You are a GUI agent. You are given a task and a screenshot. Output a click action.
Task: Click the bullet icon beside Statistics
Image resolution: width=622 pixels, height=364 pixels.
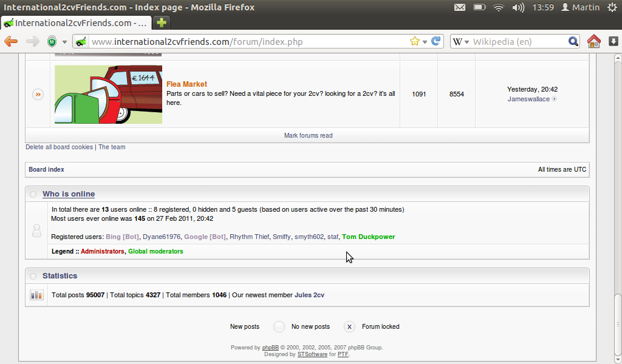click(33, 277)
